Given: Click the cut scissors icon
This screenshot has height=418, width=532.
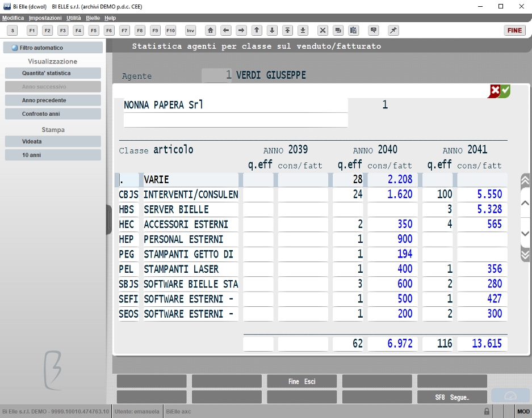Looking at the screenshot, I should coord(322,31).
